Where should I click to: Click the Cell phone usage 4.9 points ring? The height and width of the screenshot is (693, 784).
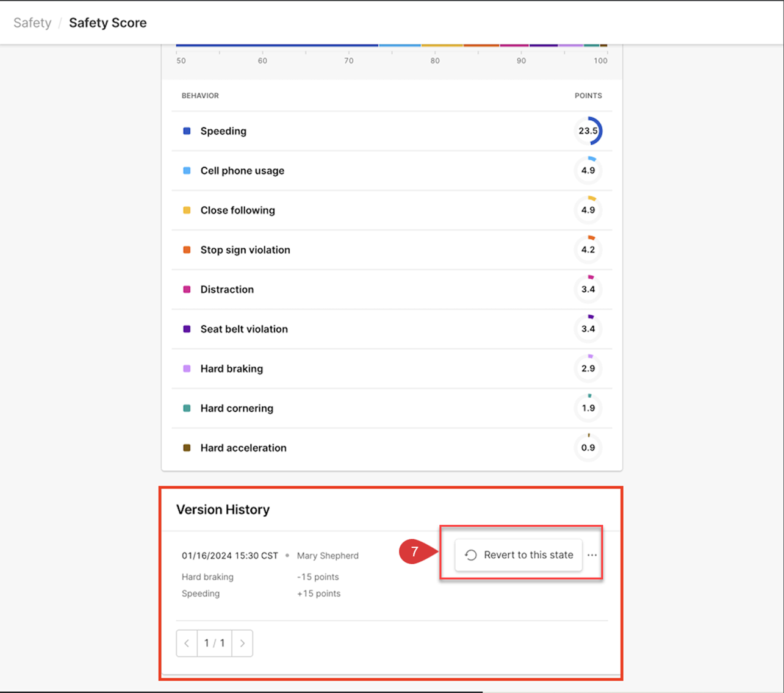[x=588, y=170]
